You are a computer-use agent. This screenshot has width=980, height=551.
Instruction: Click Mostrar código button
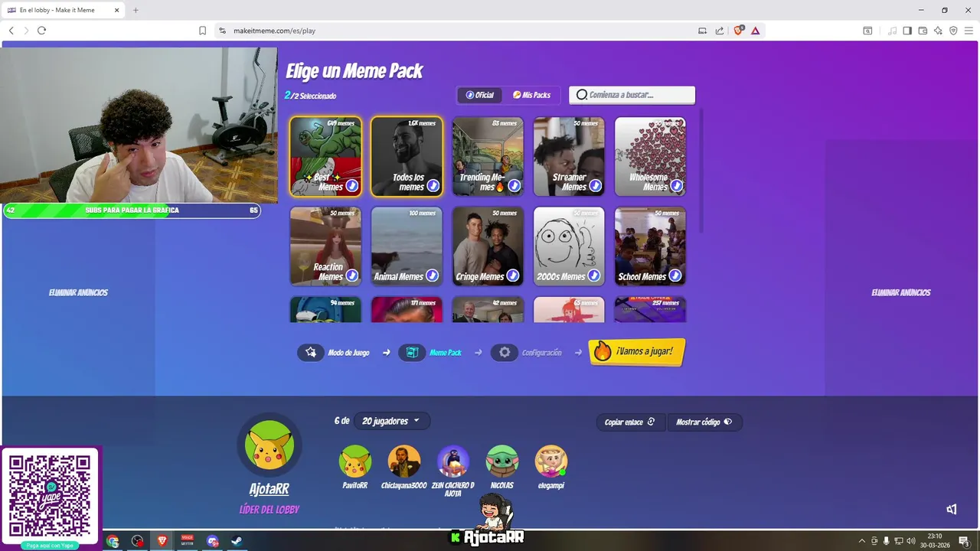704,422
